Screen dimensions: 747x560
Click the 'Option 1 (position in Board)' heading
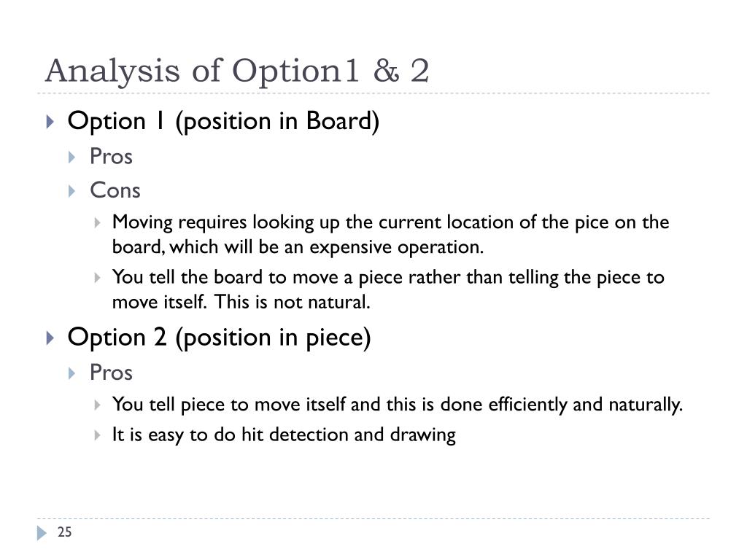click(x=223, y=122)
